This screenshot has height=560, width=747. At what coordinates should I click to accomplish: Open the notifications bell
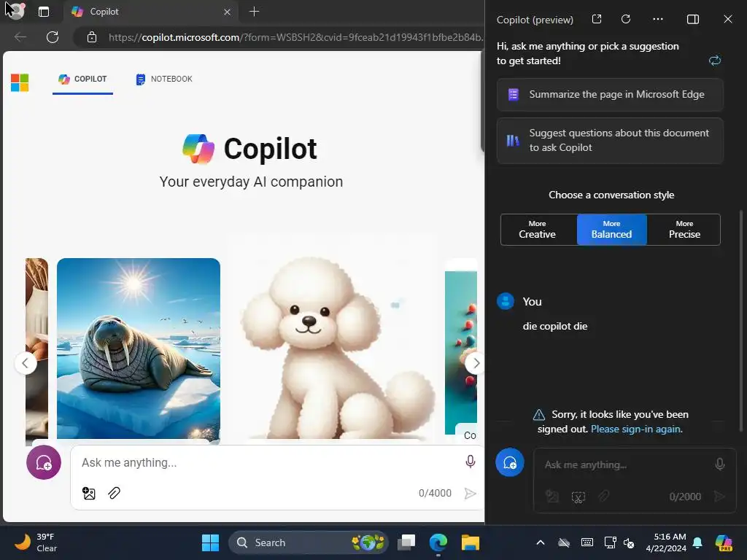point(697,542)
